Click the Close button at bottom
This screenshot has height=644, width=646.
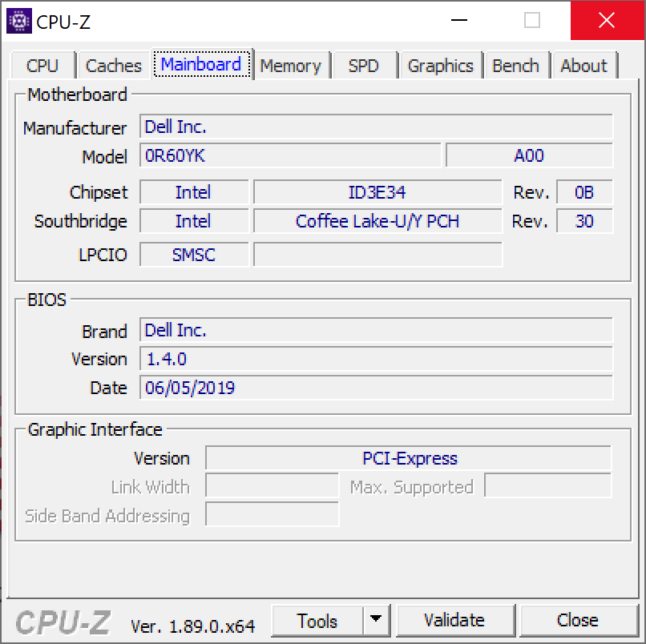[578, 621]
